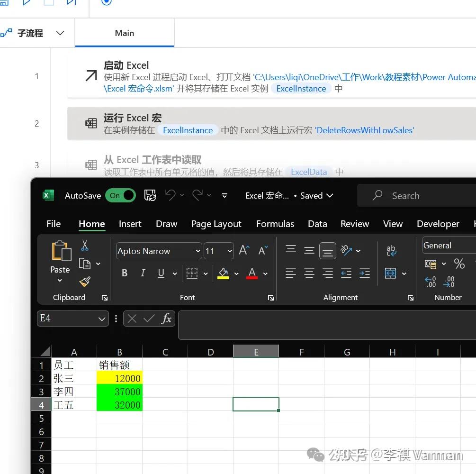Image resolution: width=476 pixels, height=474 pixels.
Task: Open the View ribbon tab
Action: [x=393, y=224]
